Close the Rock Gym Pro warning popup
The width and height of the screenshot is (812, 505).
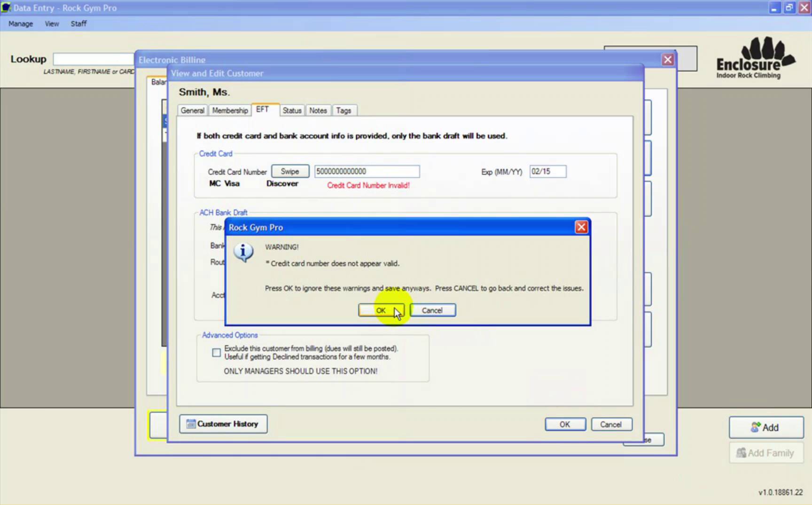pos(581,227)
